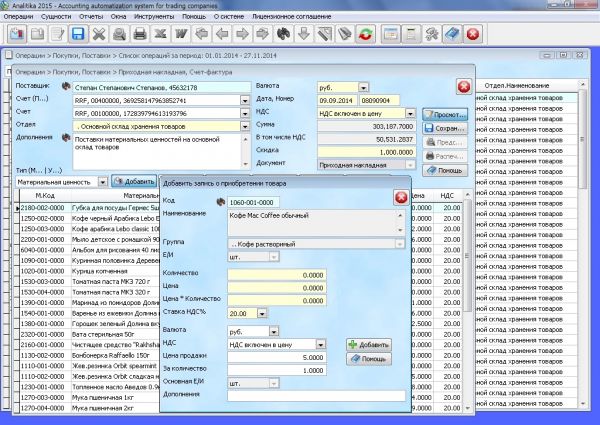Viewport: 600px width, 425px height.
Task: Click the Цена продажи input field
Action: tap(276, 357)
